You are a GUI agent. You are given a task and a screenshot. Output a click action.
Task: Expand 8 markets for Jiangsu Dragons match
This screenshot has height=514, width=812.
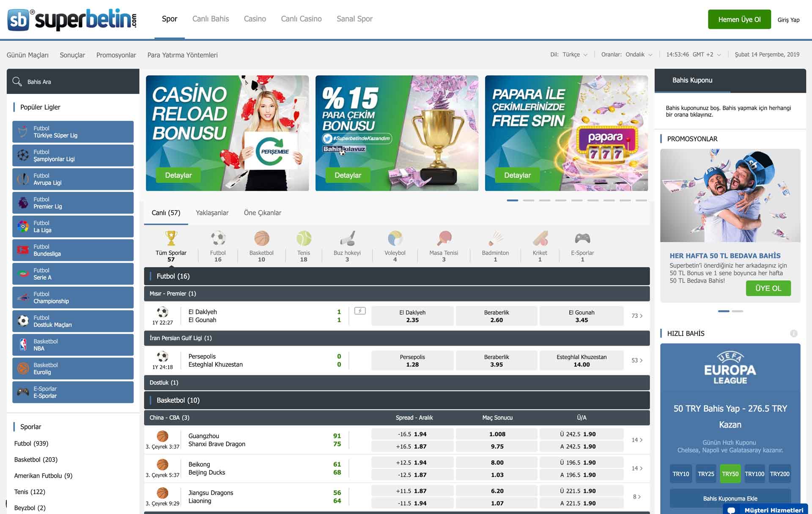click(637, 497)
